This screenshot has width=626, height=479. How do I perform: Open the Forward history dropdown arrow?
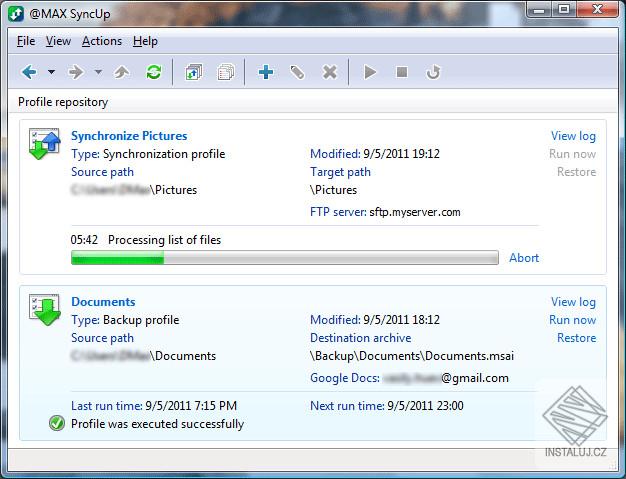coord(98,72)
